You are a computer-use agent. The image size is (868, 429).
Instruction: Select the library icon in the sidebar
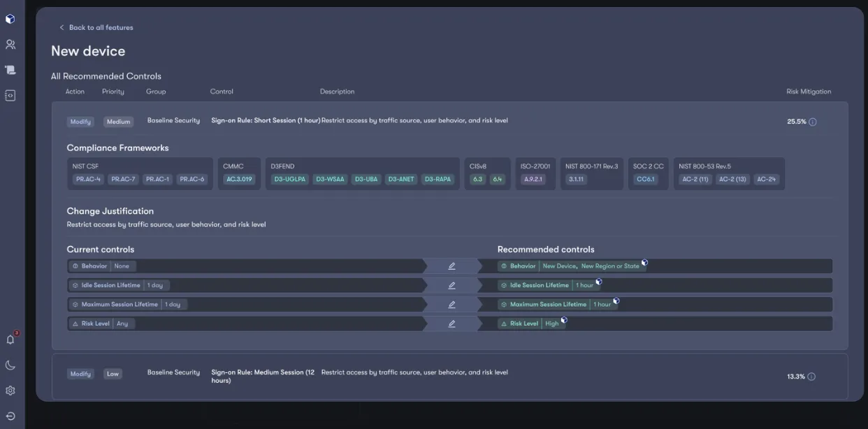pos(10,69)
